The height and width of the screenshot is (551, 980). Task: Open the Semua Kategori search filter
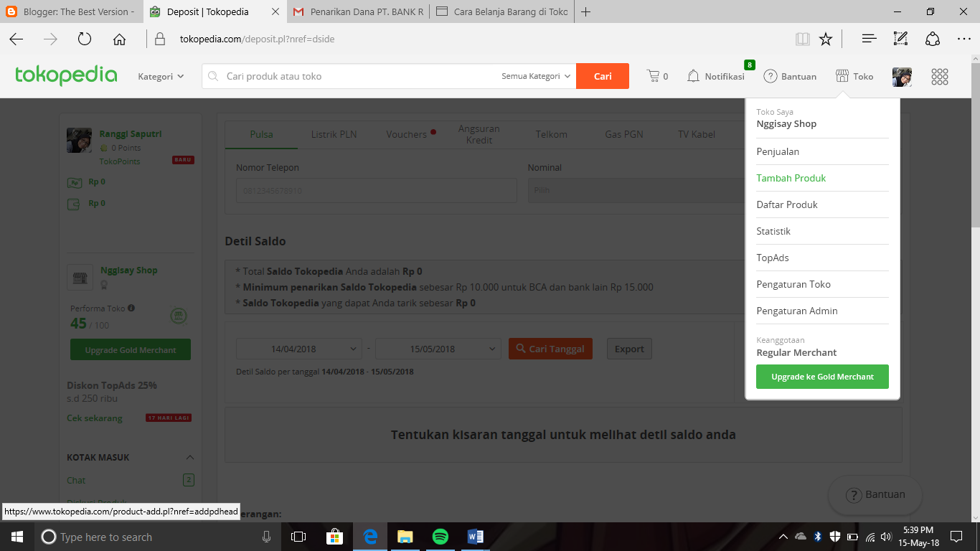[536, 76]
